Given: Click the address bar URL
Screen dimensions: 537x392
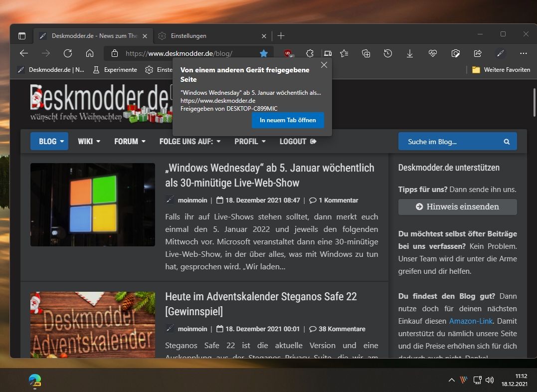Looking at the screenshot, I should pos(179,53).
